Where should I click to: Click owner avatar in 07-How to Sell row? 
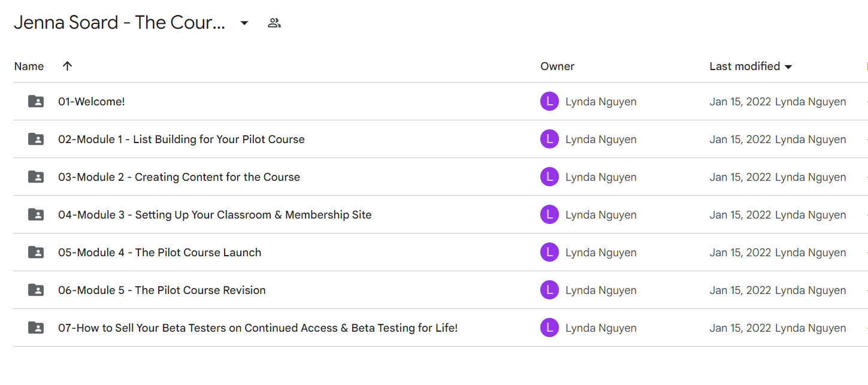549,328
